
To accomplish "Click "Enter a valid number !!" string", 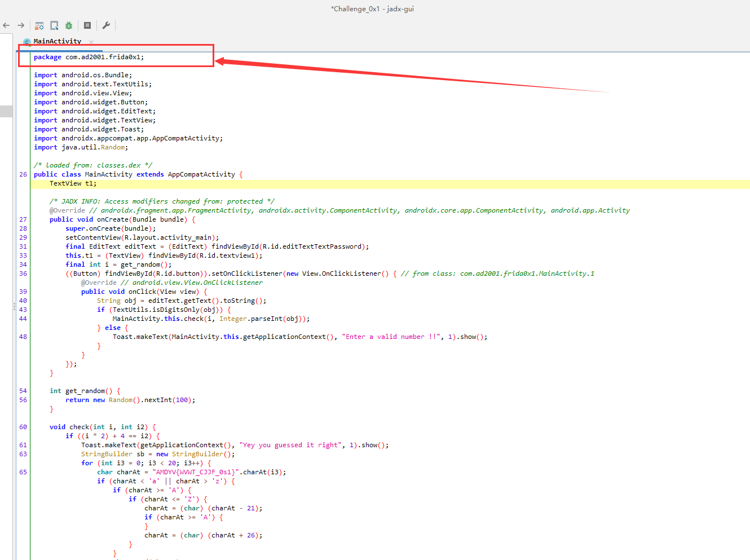I will click(391, 337).
